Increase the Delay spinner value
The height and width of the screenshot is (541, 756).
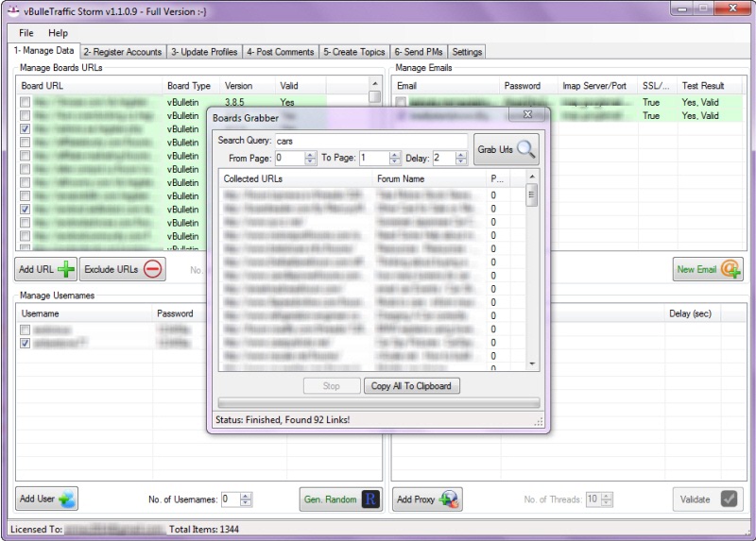coord(462,155)
